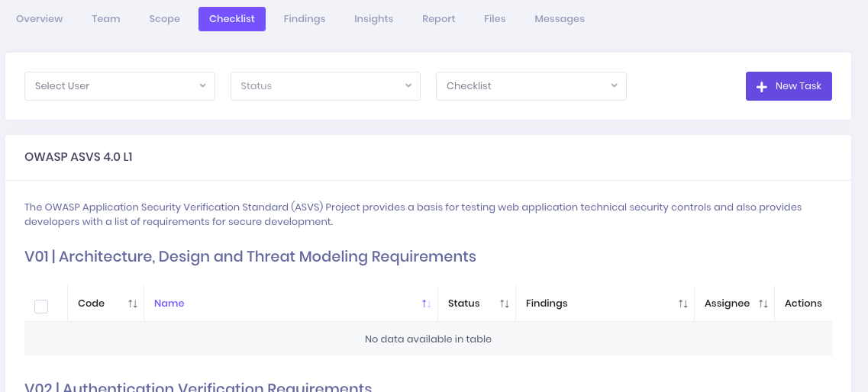Go to the Files tab
Screen dimensions: 868x392
[495, 19]
